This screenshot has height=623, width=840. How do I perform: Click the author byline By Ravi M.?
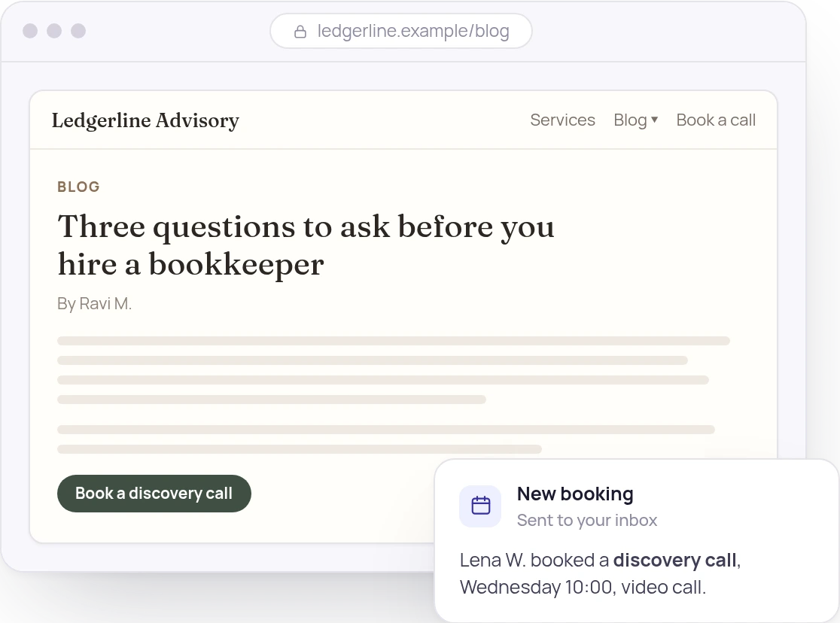pos(94,304)
